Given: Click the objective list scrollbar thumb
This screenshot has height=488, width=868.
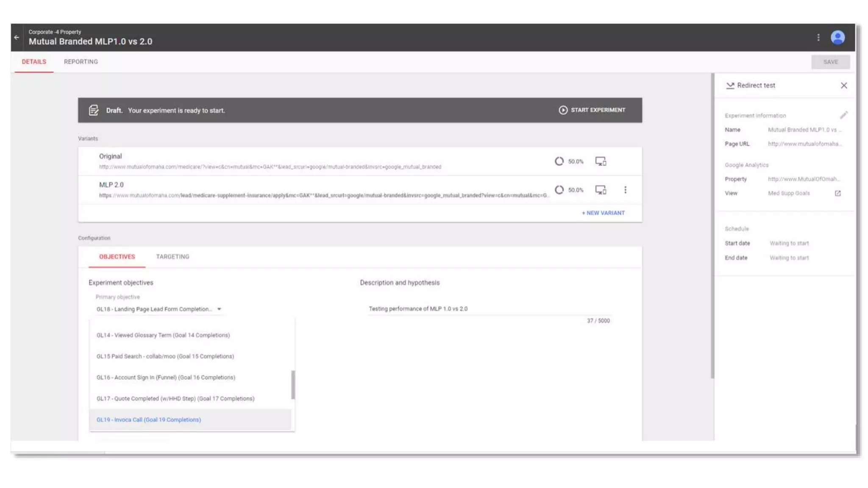Looking at the screenshot, I should tap(293, 385).
